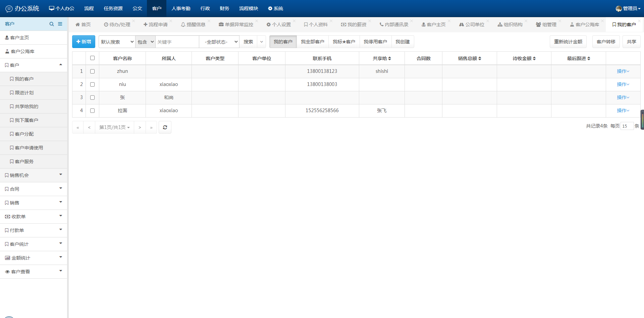Image resolution: width=644 pixels, height=318 pixels.
Task: Click the 客户转移 button
Action: pos(606,42)
